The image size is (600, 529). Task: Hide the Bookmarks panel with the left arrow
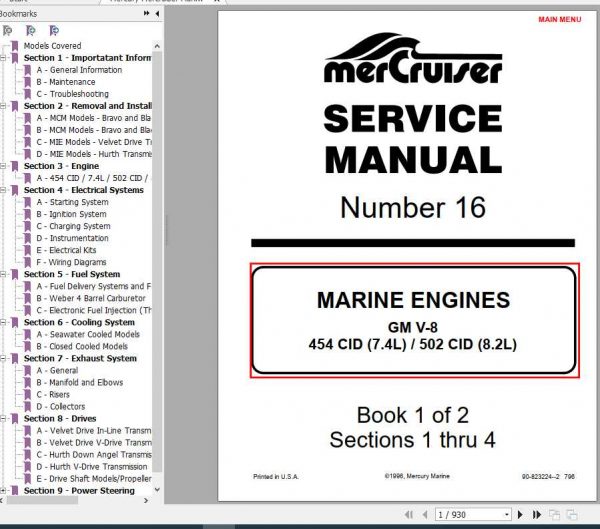pyautogui.click(x=157, y=13)
